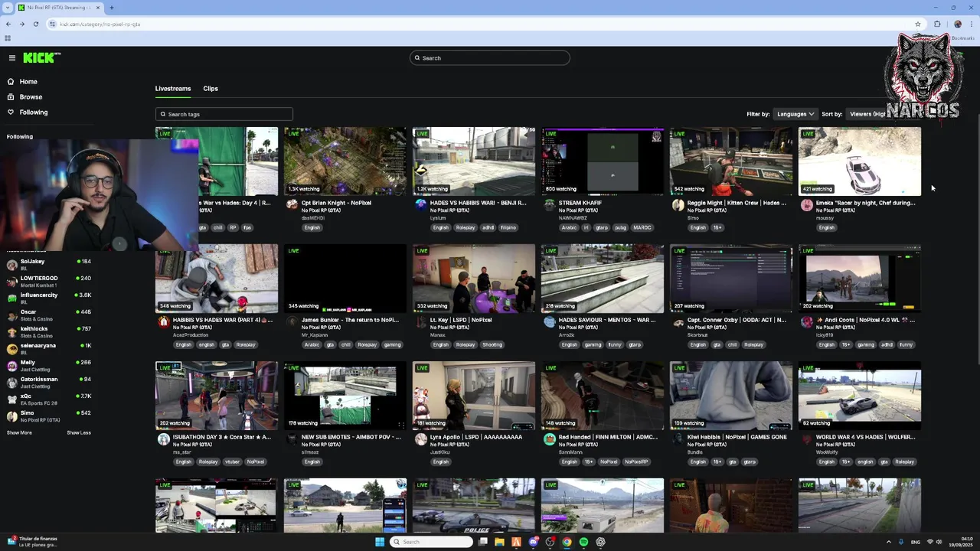The width and height of the screenshot is (980, 551).
Task: Click the Lt. Key LSPD NoPixel title
Action: click(x=461, y=320)
